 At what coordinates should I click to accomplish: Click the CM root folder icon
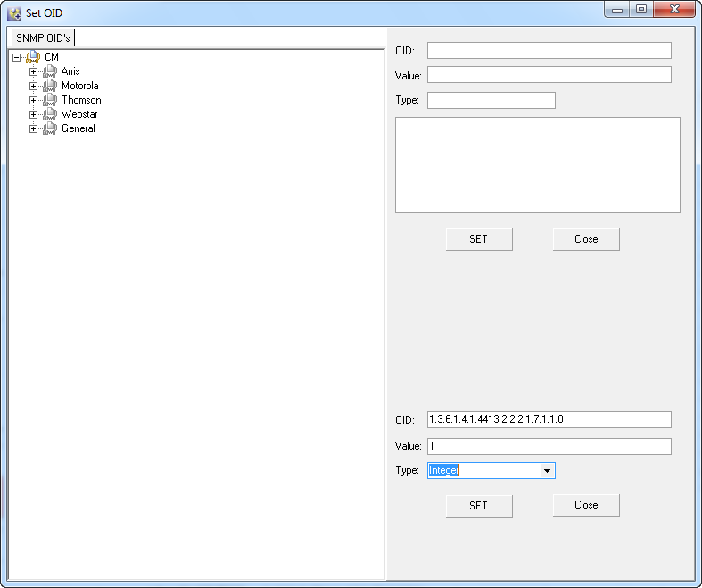tap(33, 57)
